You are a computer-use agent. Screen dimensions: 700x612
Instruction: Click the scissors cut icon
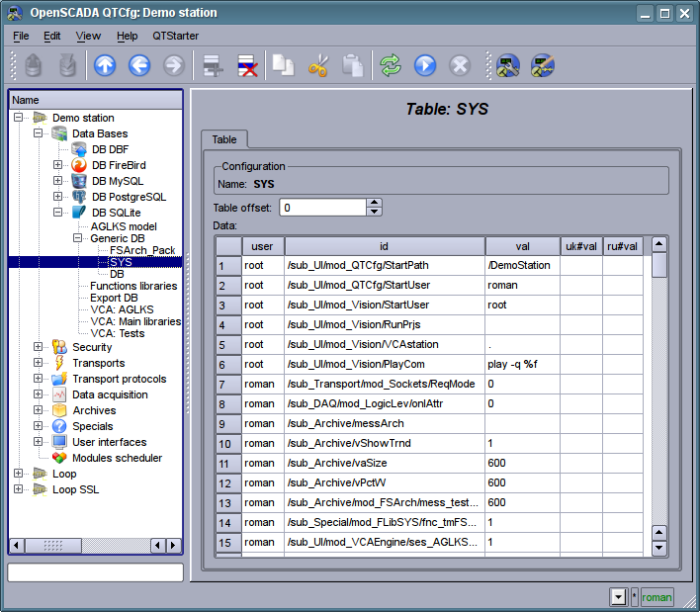coord(317,65)
